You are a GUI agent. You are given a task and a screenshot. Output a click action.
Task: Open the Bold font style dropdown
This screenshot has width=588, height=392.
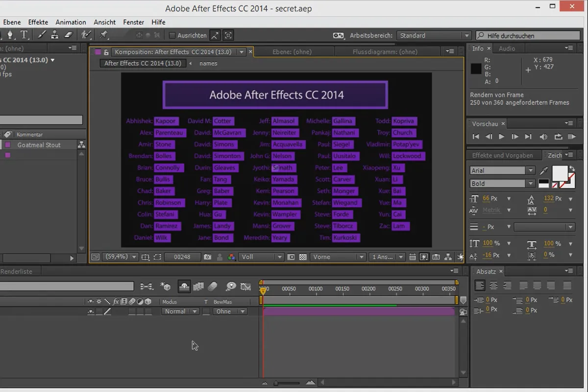(502, 183)
